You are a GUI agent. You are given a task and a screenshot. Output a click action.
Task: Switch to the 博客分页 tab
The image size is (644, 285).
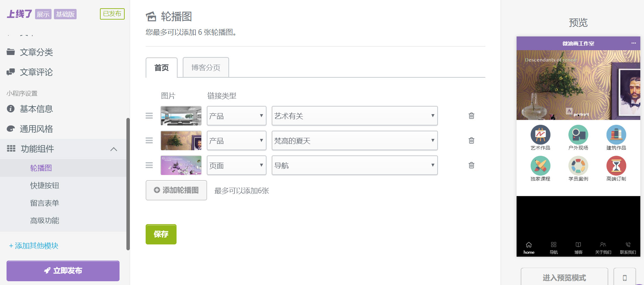point(205,67)
